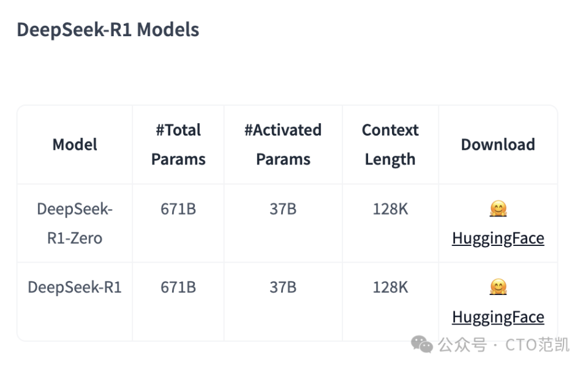The image size is (588, 368).
Task: Click the WeChat logo in the watermark
Action: tap(422, 344)
